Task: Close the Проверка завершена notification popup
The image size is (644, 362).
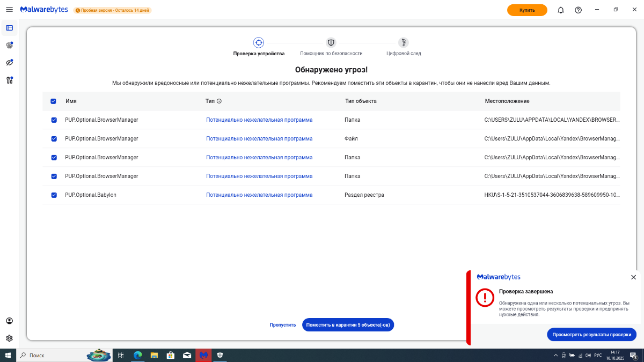Action: (633, 277)
